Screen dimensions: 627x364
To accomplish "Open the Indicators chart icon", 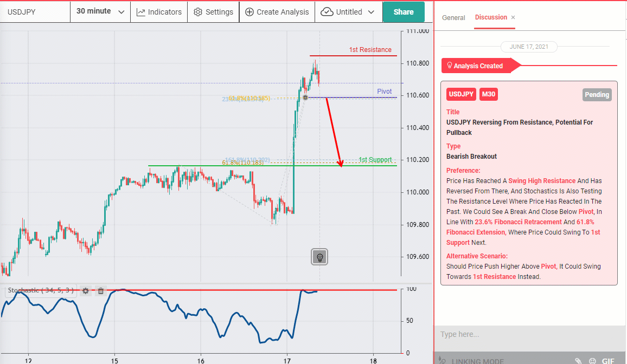I will (141, 12).
